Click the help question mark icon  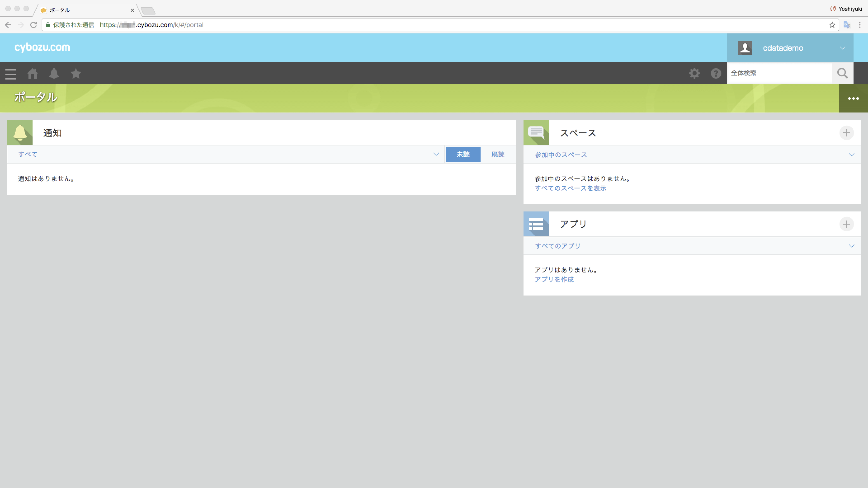point(716,73)
